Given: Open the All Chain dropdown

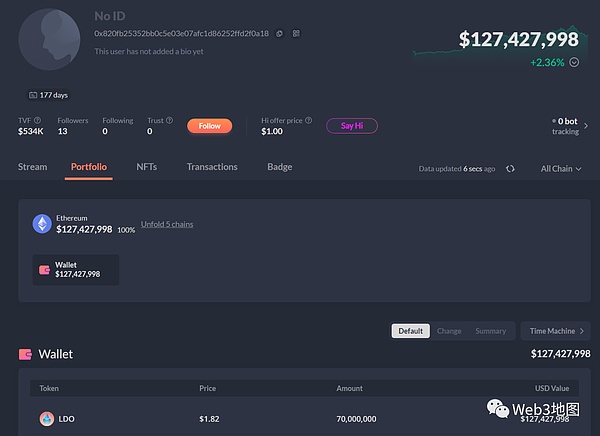Looking at the screenshot, I should pos(560,169).
